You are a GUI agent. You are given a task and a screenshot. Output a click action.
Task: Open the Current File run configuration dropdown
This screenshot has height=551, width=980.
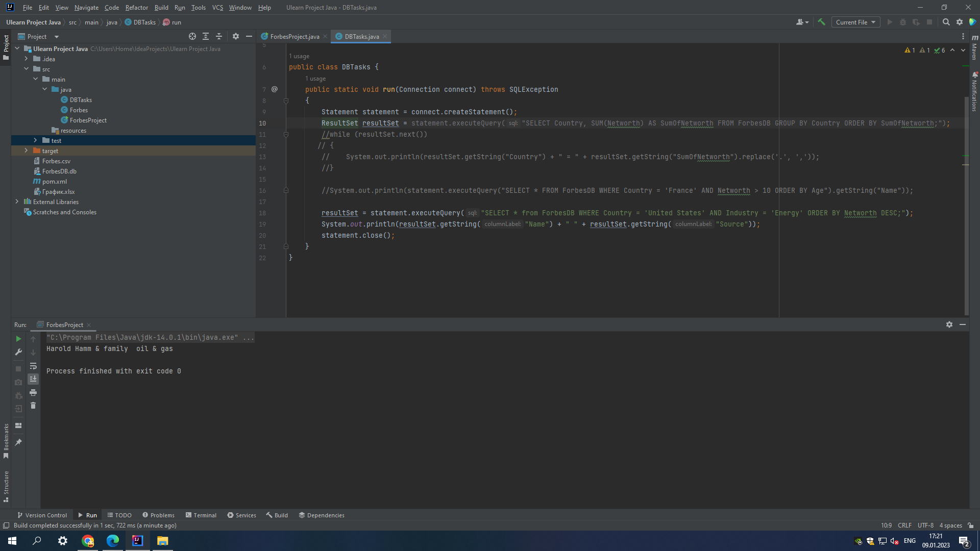tap(855, 22)
